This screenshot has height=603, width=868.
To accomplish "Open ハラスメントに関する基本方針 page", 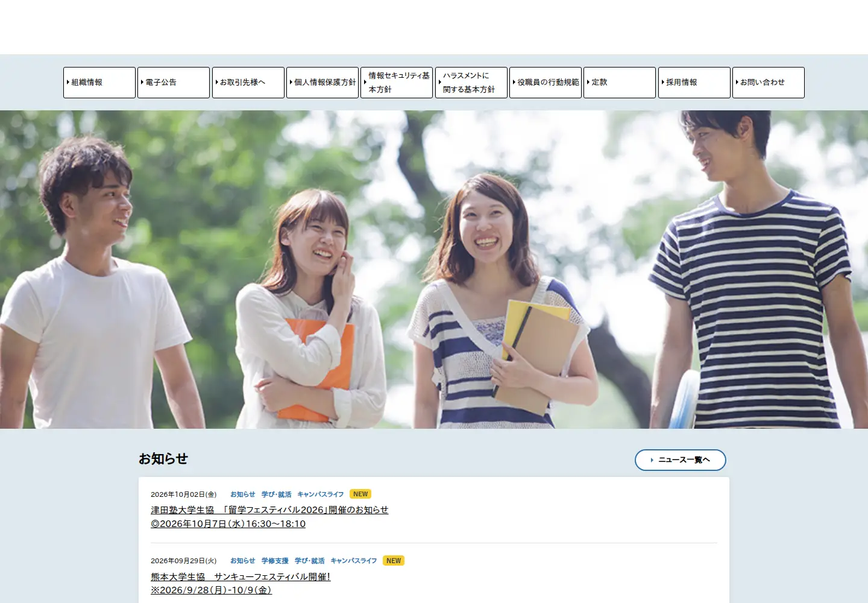I will (x=471, y=83).
